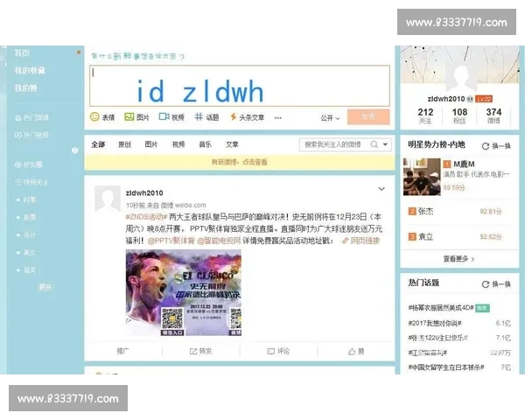
Task: Click the 108 粉丝 followers count
Action: pyautogui.click(x=459, y=115)
